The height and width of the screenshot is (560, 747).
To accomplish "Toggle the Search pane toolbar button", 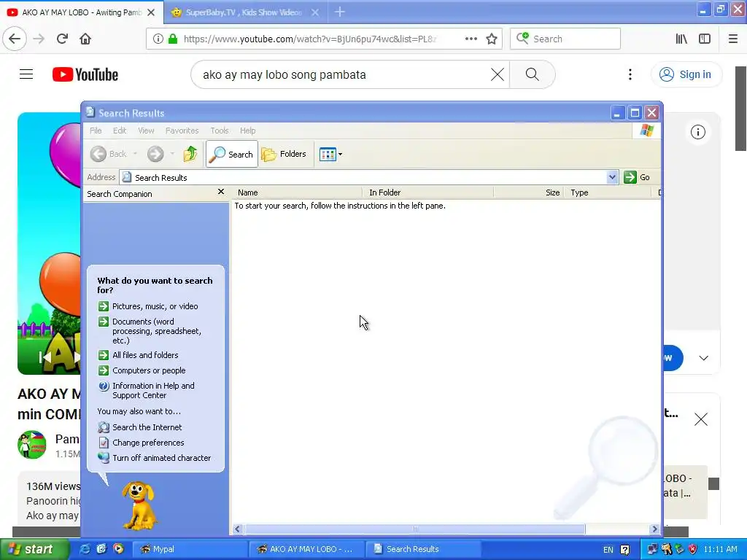I will pos(231,154).
